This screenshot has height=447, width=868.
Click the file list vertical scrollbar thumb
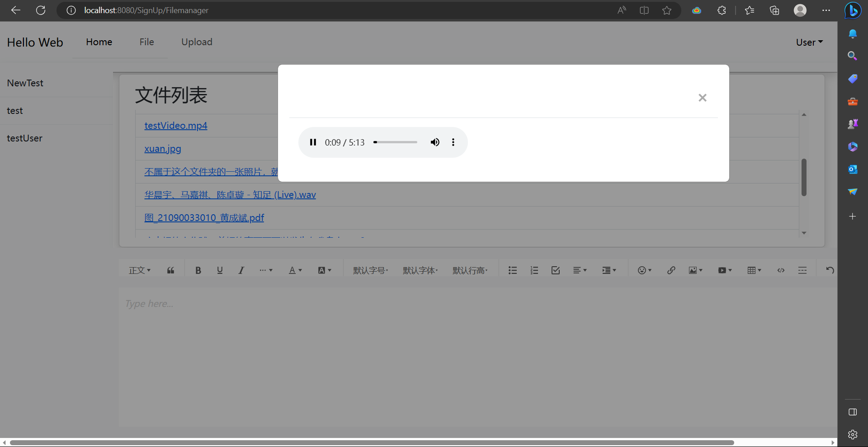pos(804,177)
